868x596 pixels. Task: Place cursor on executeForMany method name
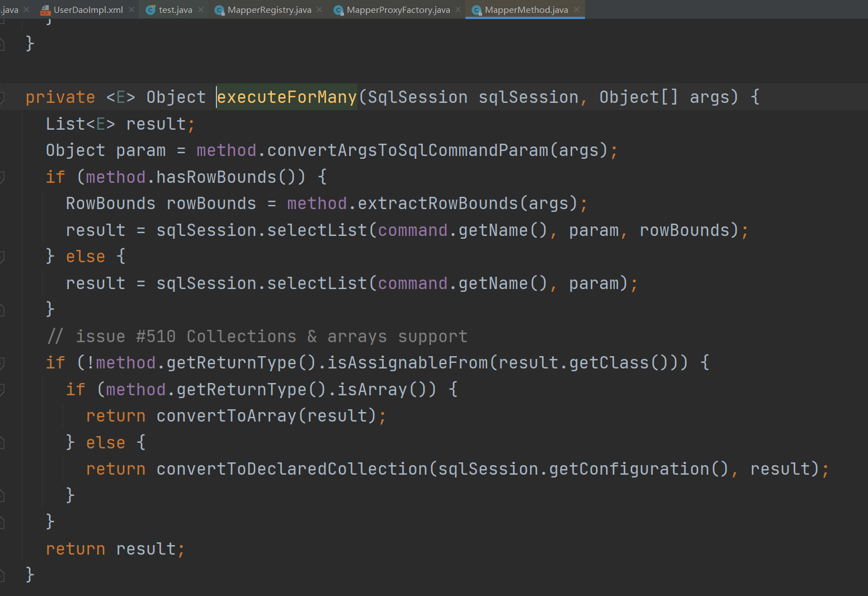point(287,97)
